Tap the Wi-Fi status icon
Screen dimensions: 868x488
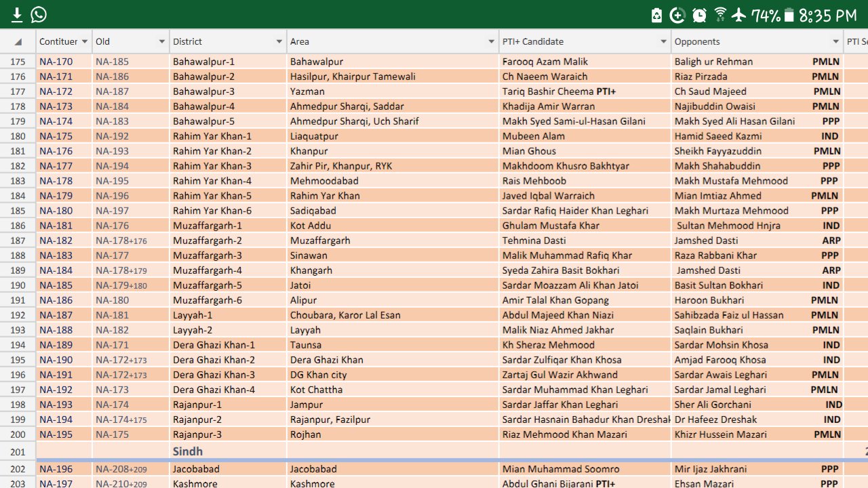(x=720, y=15)
